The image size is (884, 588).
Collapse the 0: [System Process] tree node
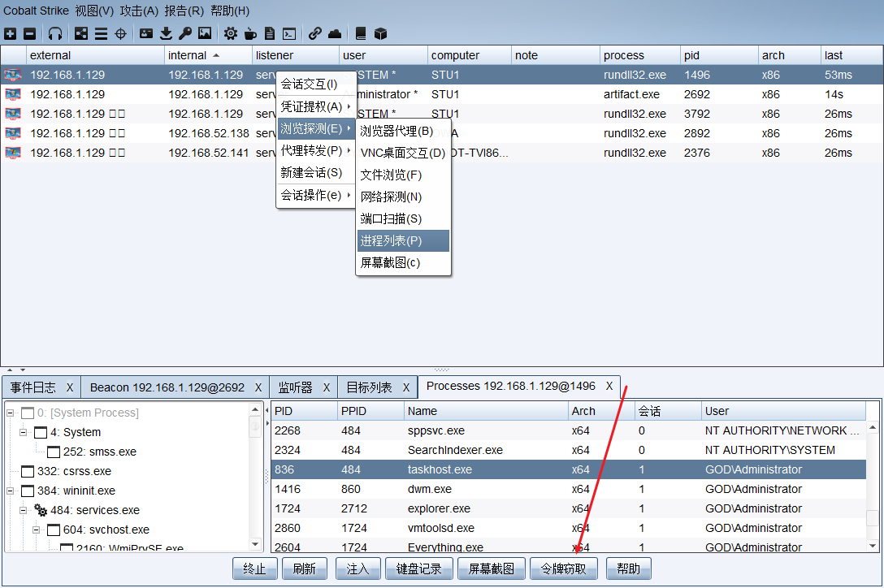[10, 413]
